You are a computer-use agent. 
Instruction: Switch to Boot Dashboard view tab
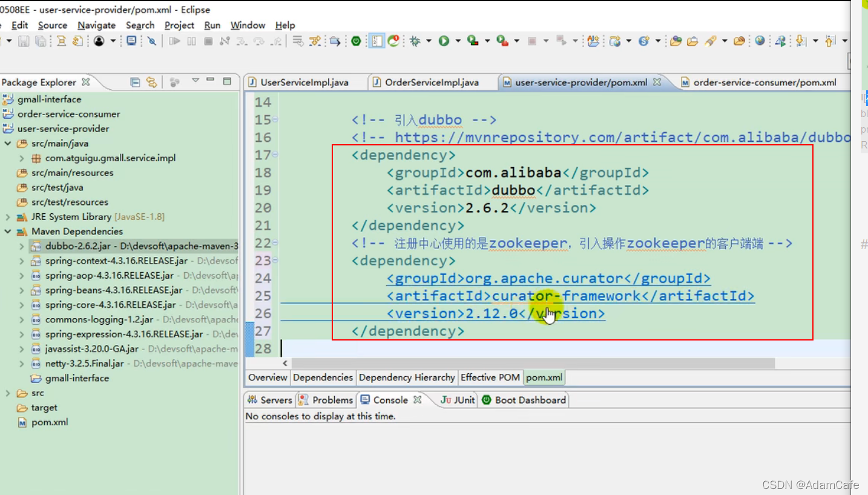coord(524,400)
